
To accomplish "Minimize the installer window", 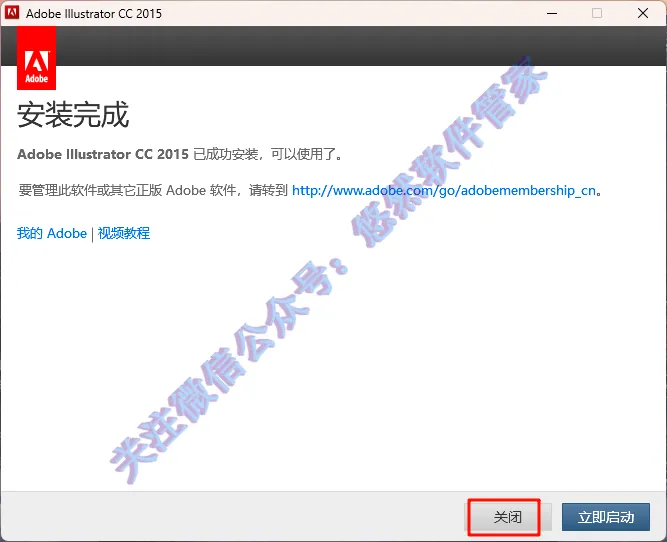I will (x=552, y=13).
